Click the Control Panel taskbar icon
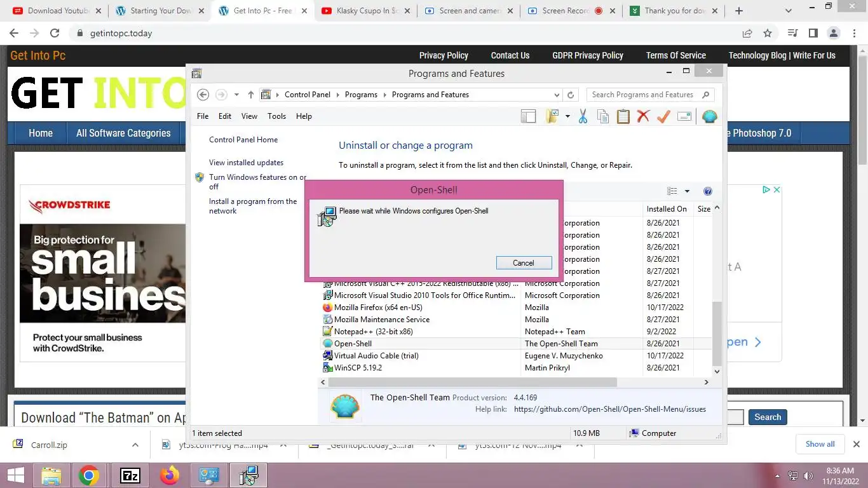Screen dimensions: 868x488 209,475
